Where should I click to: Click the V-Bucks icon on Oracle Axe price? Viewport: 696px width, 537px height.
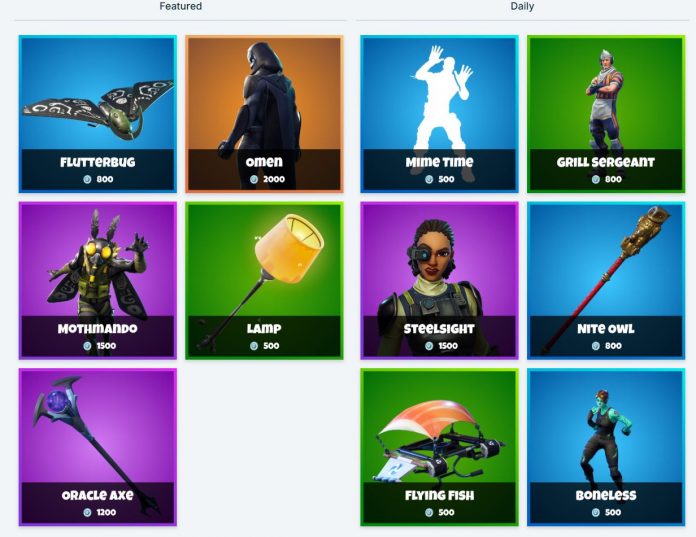pyautogui.click(x=87, y=513)
